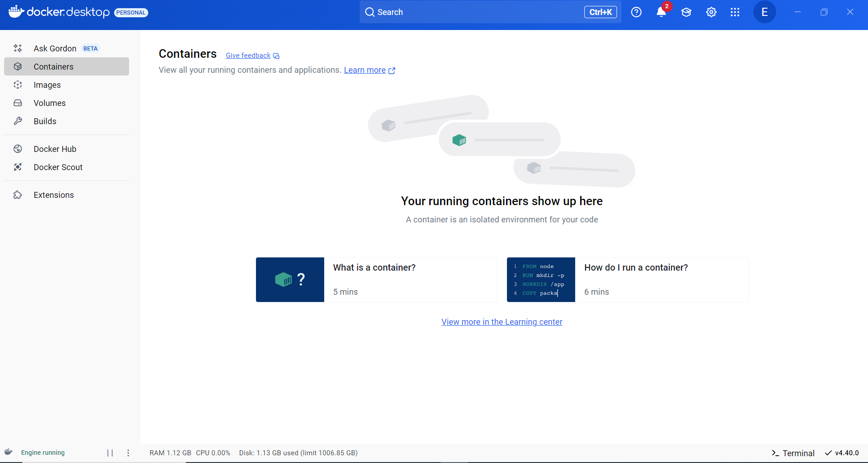Click the PERSONAL plan badge
868x463 pixels.
click(131, 12)
